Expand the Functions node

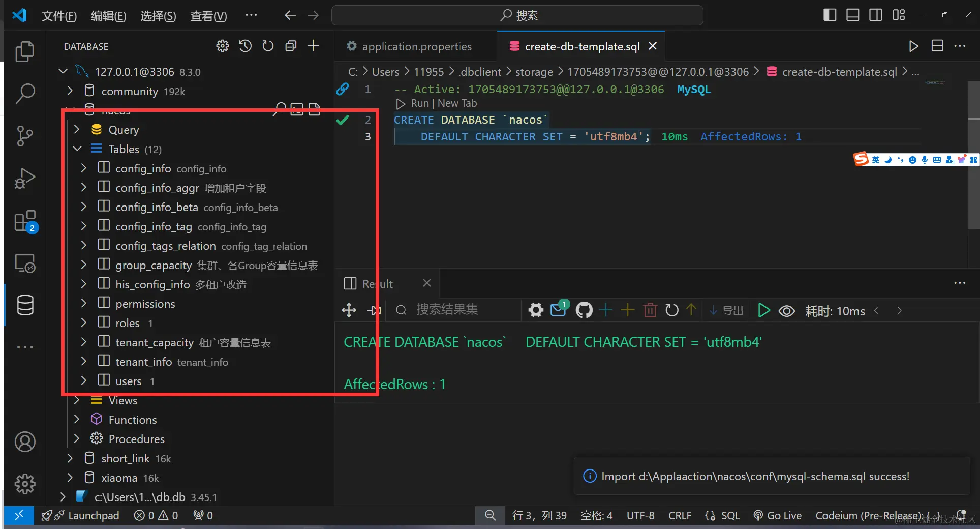click(77, 420)
